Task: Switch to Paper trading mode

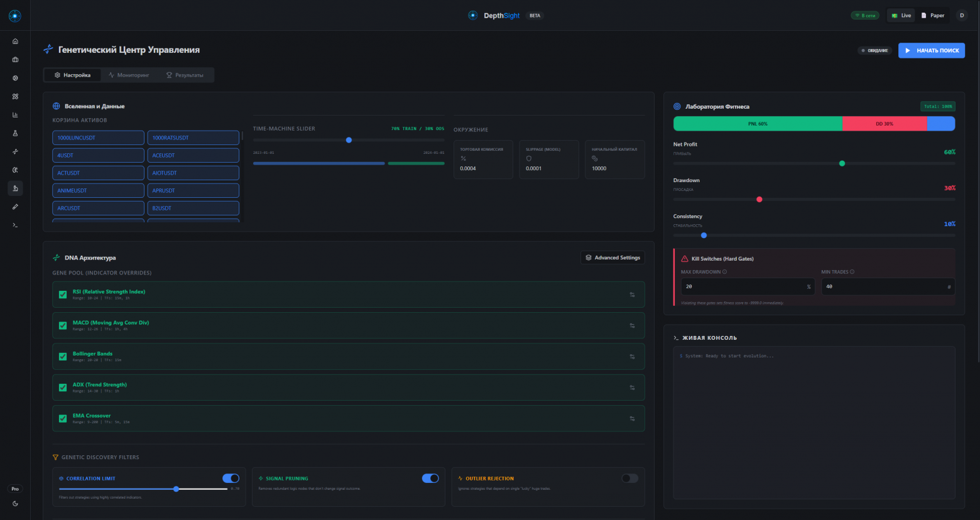Action: [x=932, y=16]
